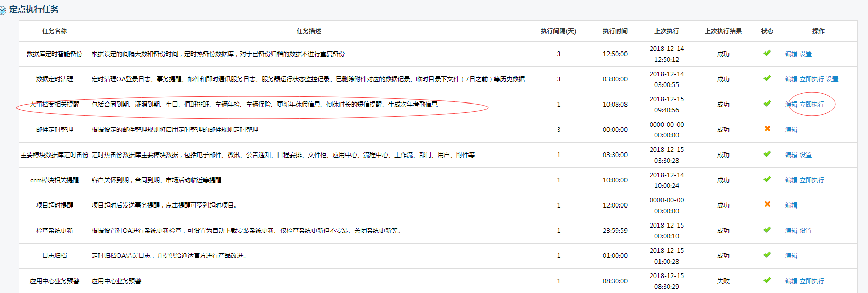Click green check status for 数据定时清理
This screenshot has width=868, height=293.
pos(767,78)
